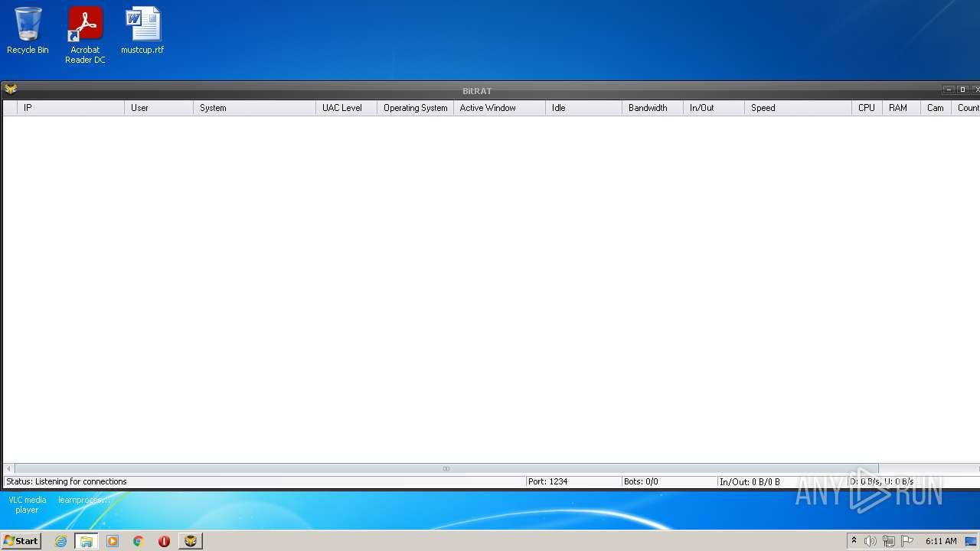This screenshot has width=980, height=551.
Task: Open the Recycle Bin desktop icon
Action: [x=28, y=31]
